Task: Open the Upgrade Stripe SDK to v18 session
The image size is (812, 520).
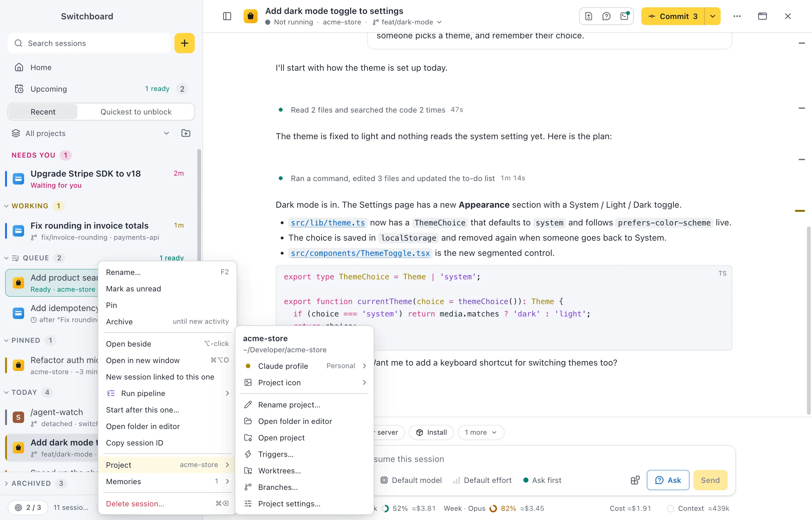Action: tap(100, 179)
